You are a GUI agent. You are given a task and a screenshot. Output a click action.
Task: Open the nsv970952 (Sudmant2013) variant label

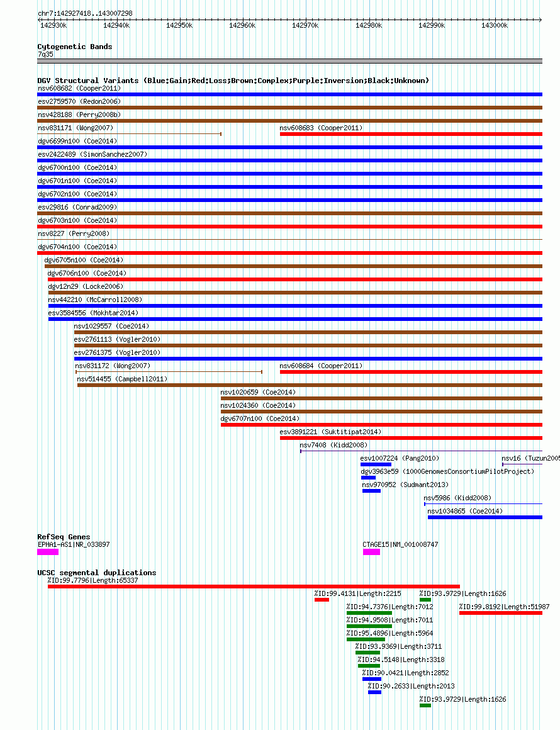[405, 485]
